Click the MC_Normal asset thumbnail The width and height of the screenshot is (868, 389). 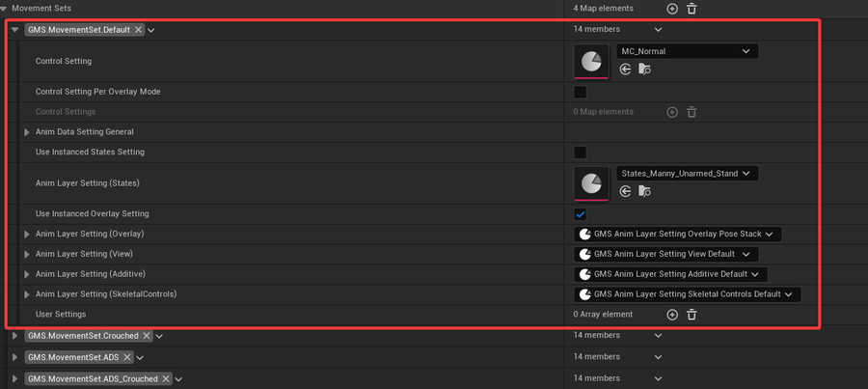click(x=591, y=61)
